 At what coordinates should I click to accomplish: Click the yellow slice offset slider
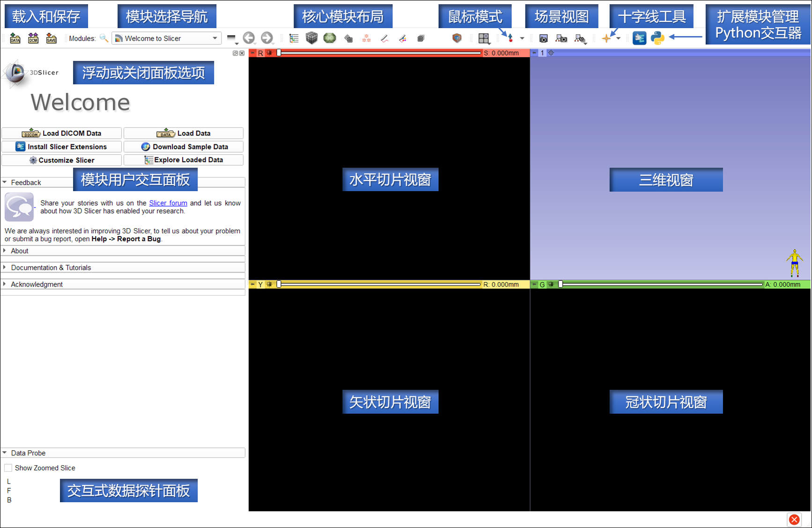379,284
